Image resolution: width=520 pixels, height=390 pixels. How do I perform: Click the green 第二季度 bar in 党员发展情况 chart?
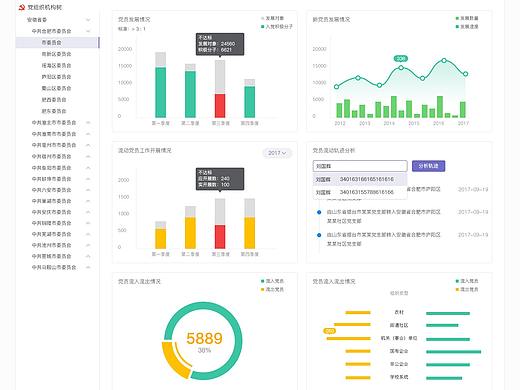coord(190,94)
